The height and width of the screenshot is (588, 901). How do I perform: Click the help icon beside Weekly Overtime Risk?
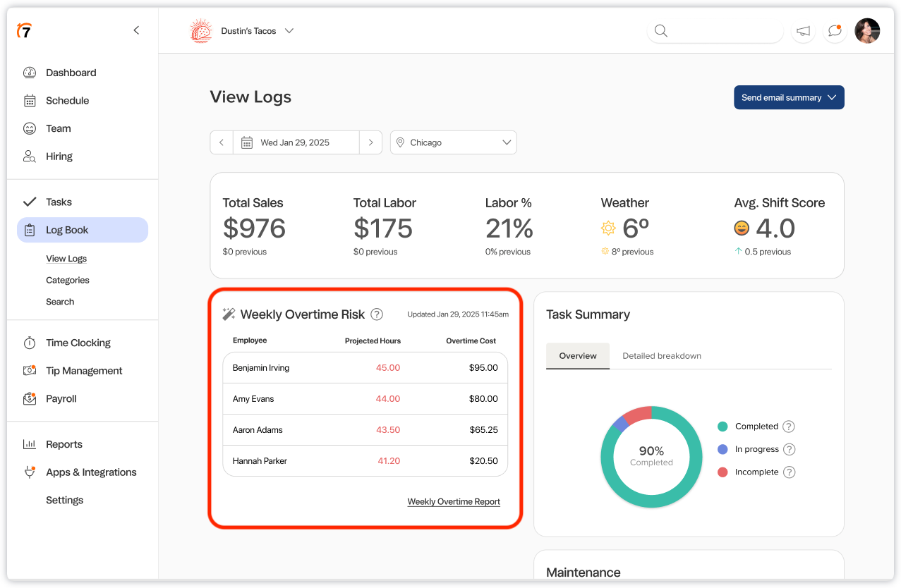(377, 314)
